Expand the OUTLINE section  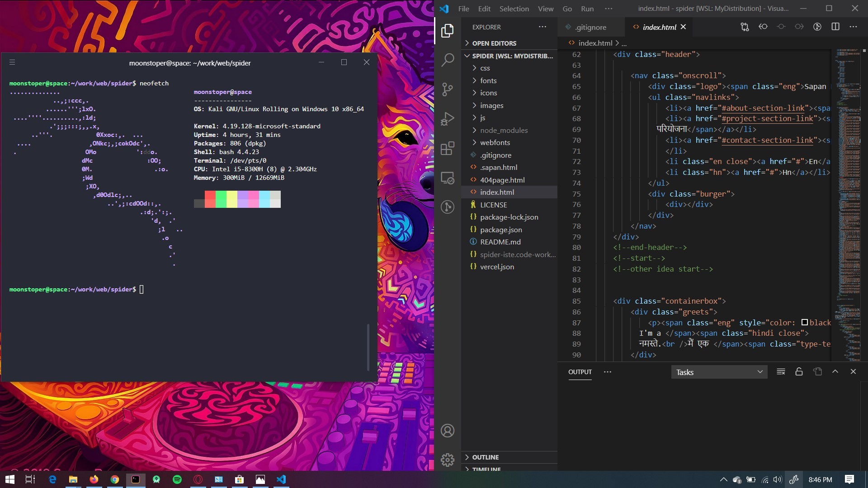coord(485,457)
